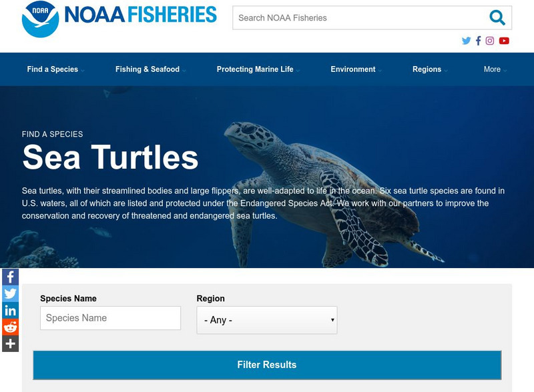Open more sharing options with the plus icon

10,343
